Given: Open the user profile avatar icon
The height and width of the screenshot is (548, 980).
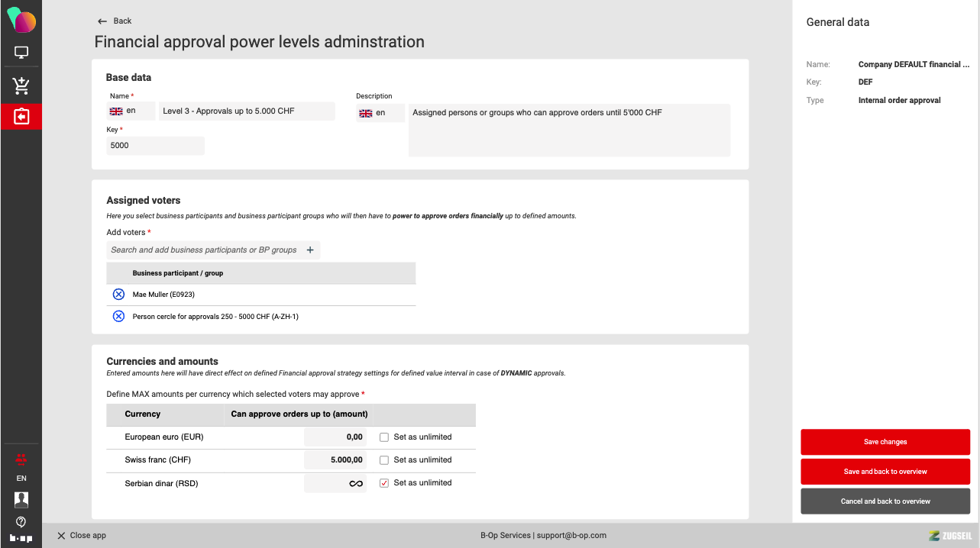Looking at the screenshot, I should point(21,500).
